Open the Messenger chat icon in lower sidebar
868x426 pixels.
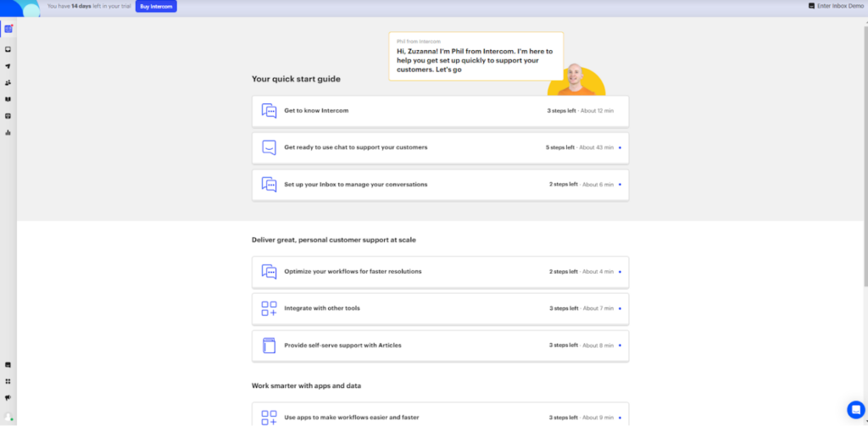pos(8,364)
